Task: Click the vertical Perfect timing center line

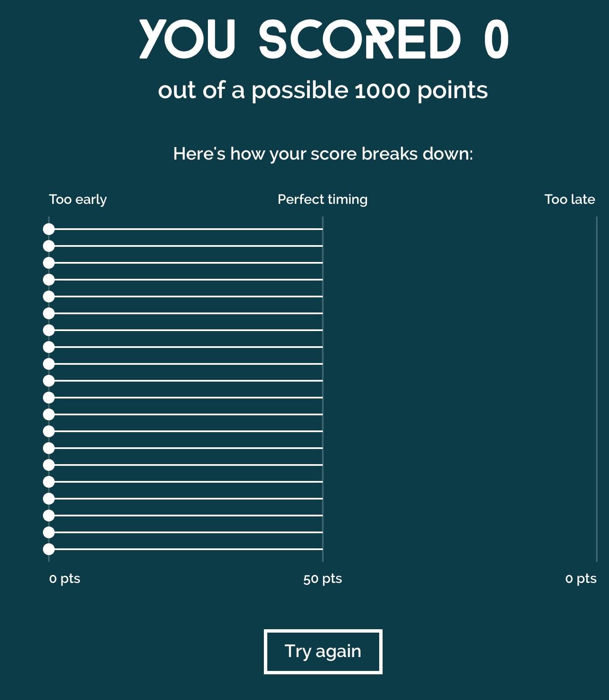Action: (x=323, y=389)
